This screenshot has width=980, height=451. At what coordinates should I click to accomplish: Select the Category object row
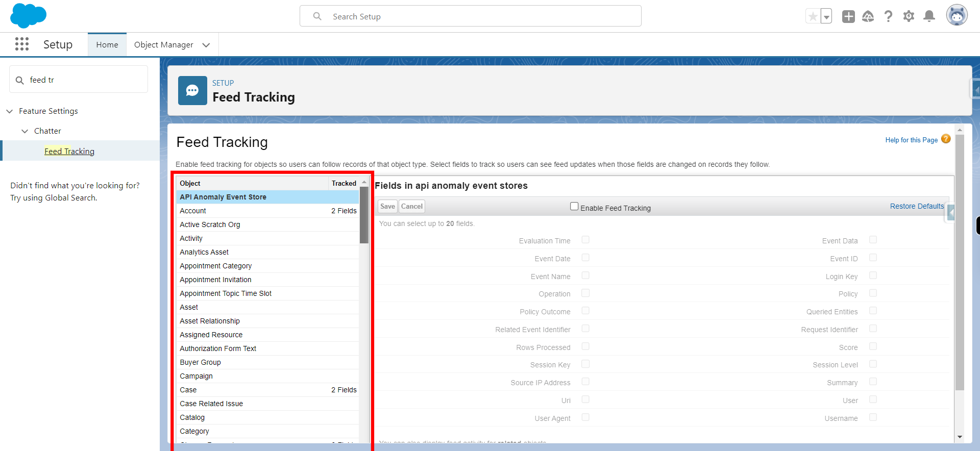(x=267, y=431)
